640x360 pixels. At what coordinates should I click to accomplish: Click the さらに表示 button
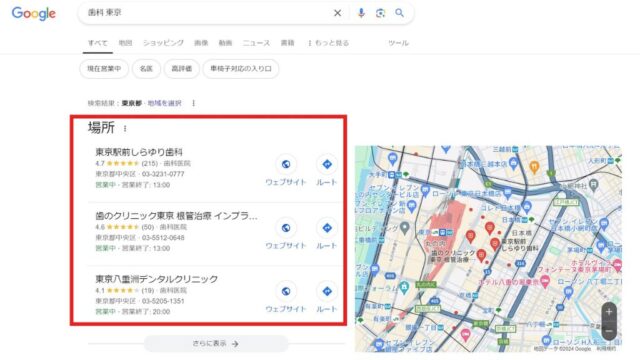click(216, 344)
